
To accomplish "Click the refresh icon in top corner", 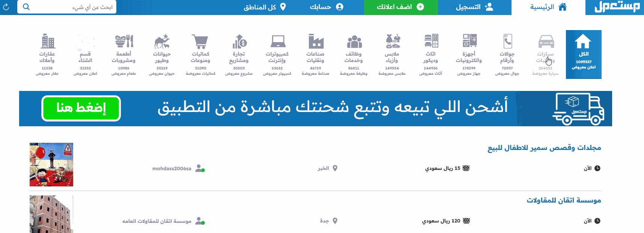I will (6, 7).
